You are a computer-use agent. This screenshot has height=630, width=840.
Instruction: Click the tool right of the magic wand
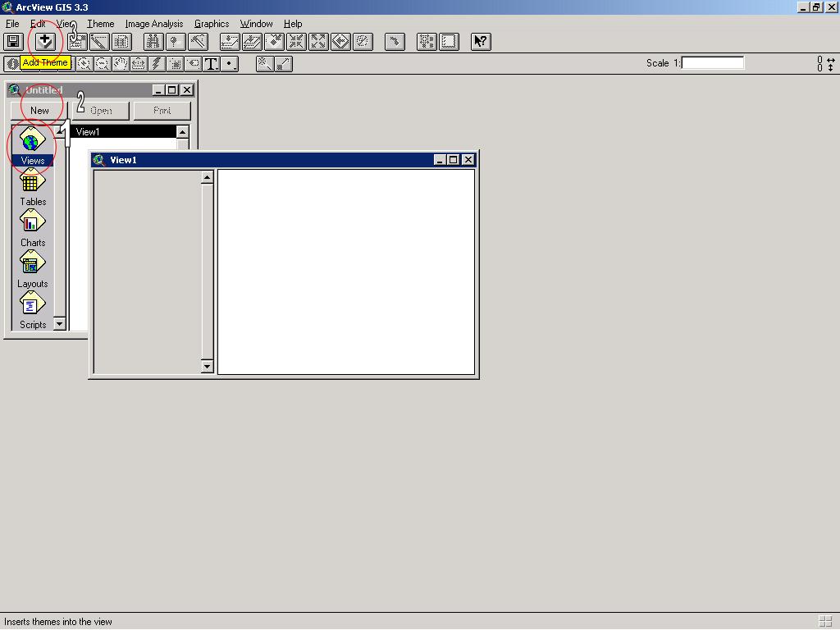click(x=283, y=64)
